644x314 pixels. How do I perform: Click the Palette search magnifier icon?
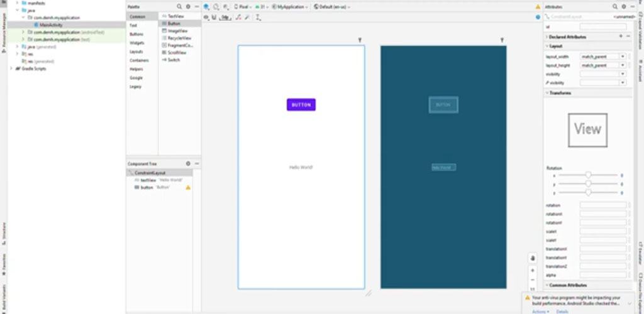click(x=179, y=6)
